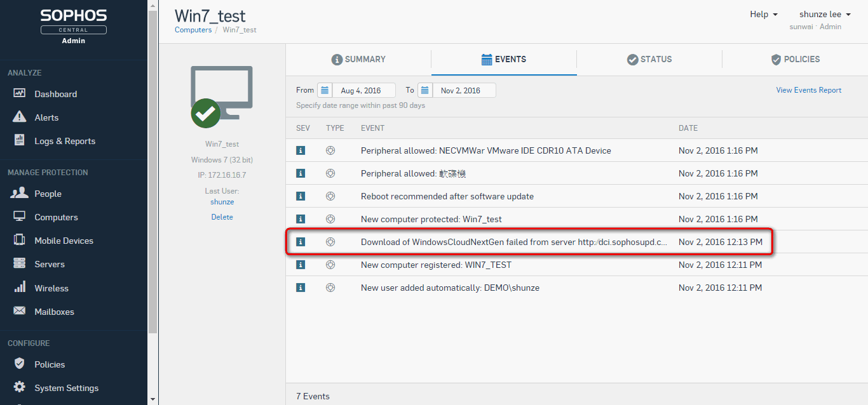Select the Download of WindowsCloudNextGen failed event text
Screen dimensions: 868x405
click(x=514, y=242)
